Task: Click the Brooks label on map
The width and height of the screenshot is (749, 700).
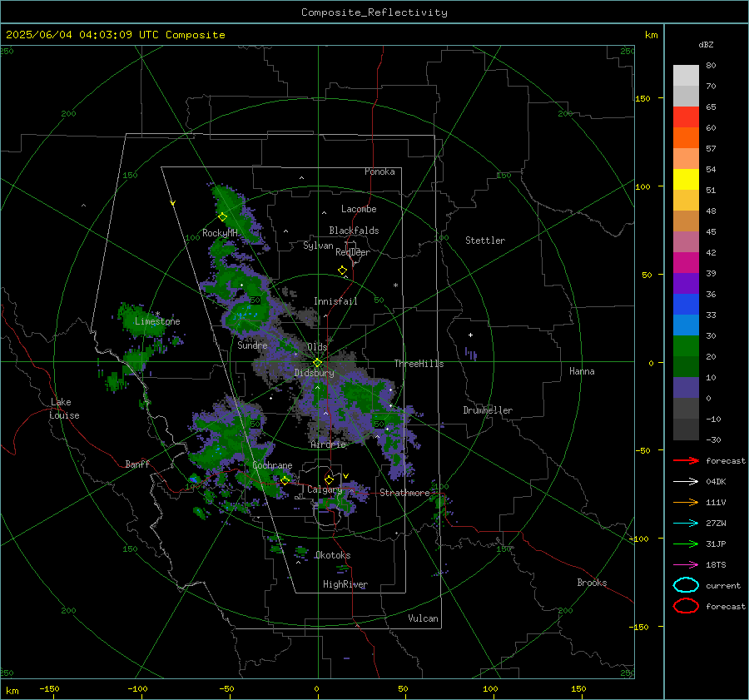Action: point(592,583)
